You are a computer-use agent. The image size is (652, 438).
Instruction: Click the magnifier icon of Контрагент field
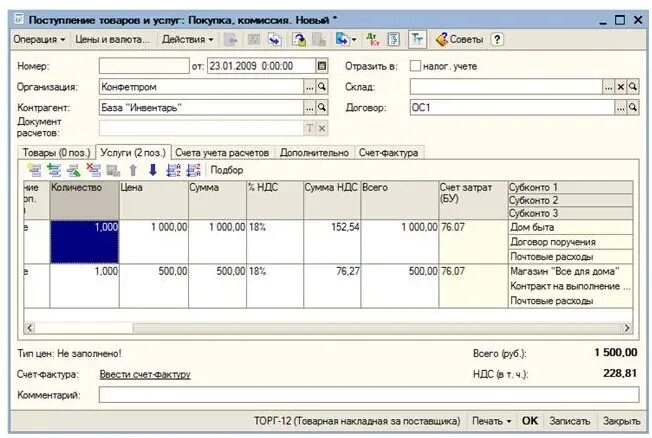click(x=322, y=107)
